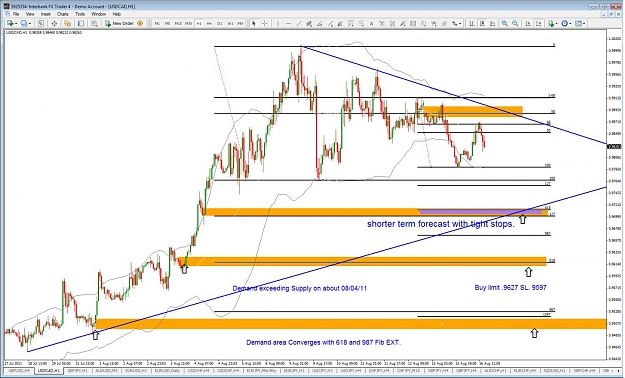
Task: Switch to the EURJPY,Monthly chart tab
Action: coord(261,371)
